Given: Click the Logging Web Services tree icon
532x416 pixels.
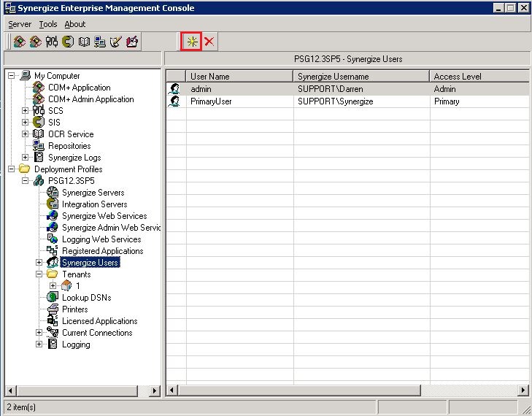Looking at the screenshot, I should pos(53,239).
